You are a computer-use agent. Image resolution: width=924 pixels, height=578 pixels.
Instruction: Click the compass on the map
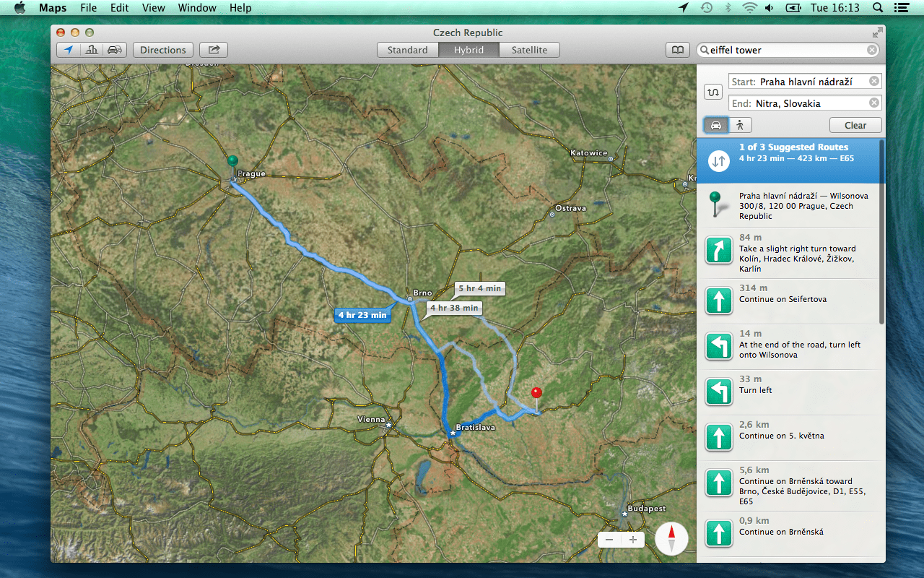671,538
